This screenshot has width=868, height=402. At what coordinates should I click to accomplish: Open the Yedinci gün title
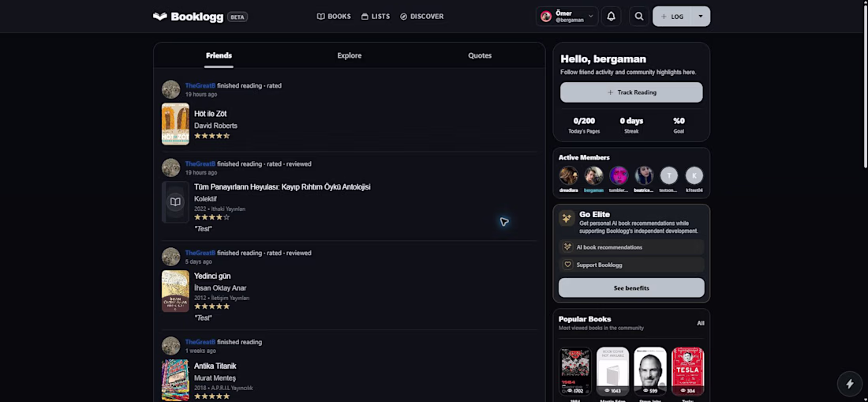[x=212, y=276]
